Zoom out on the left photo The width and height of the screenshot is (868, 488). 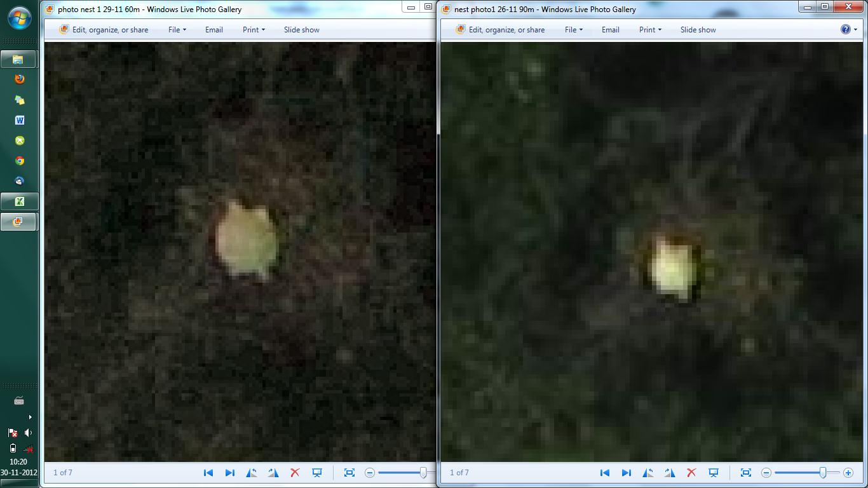[x=370, y=473]
